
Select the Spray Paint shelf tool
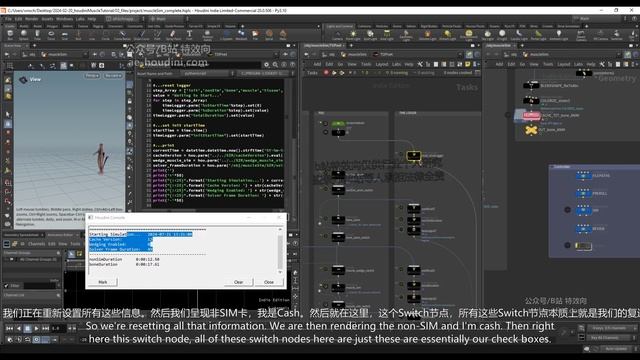(172, 35)
